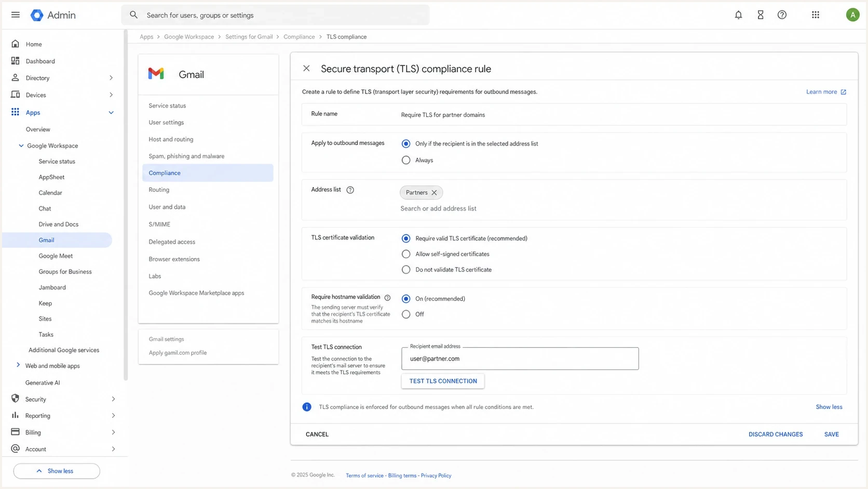The width and height of the screenshot is (868, 489).
Task: Click the SAVE button
Action: (x=831, y=434)
